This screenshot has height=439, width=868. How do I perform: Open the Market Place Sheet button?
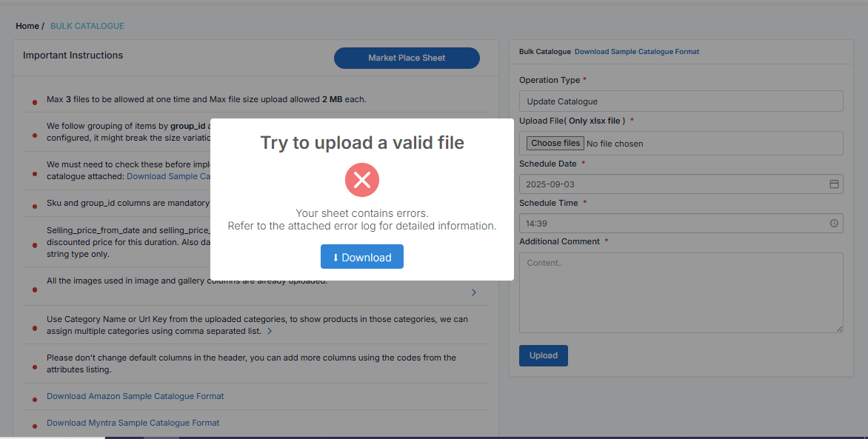click(407, 58)
